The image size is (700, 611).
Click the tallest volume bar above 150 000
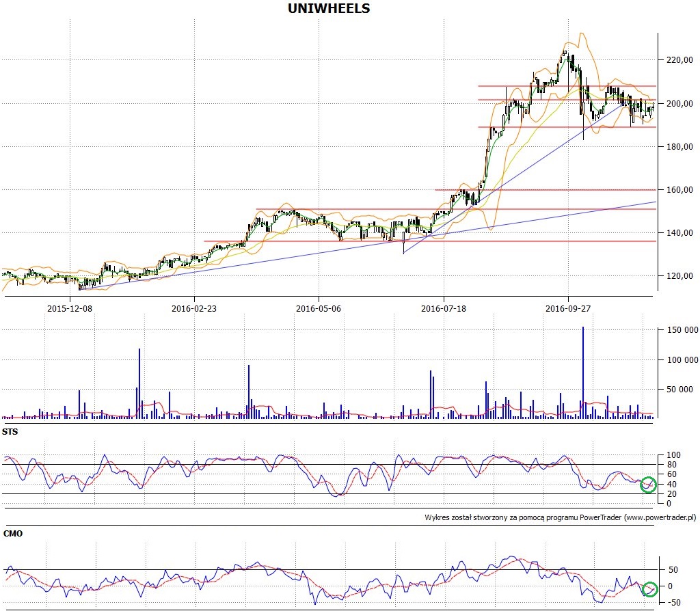582,372
